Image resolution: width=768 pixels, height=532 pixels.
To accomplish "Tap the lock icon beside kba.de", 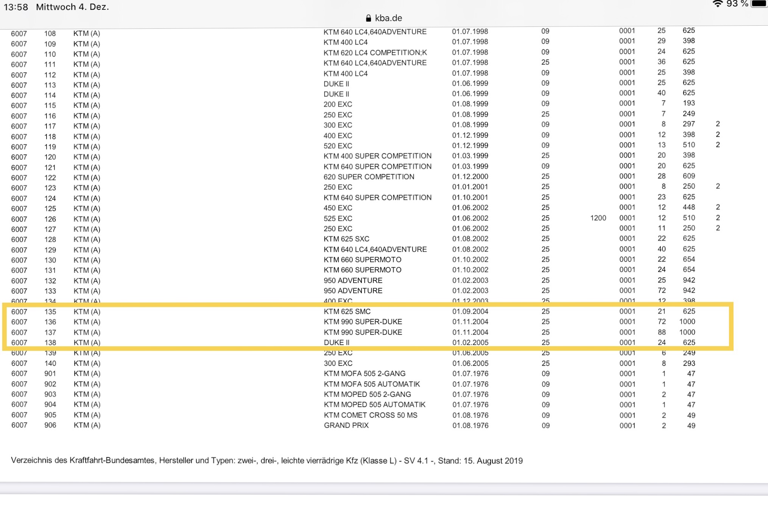I will pyautogui.click(x=368, y=18).
